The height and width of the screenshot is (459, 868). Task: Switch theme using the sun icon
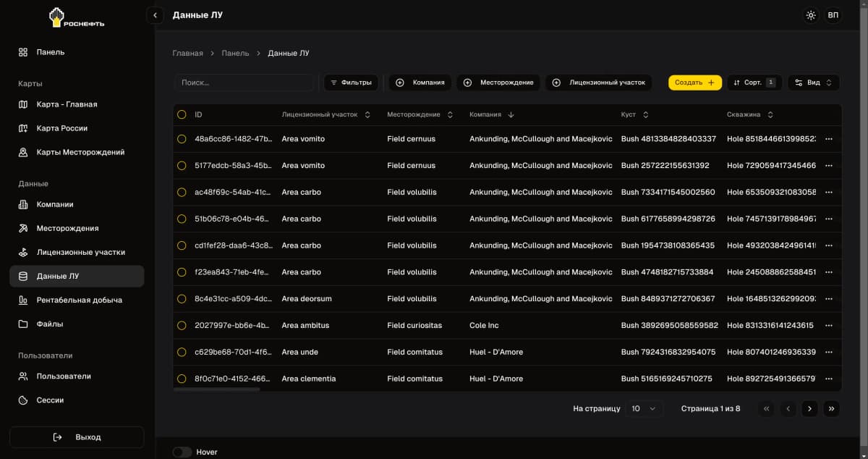[811, 15]
